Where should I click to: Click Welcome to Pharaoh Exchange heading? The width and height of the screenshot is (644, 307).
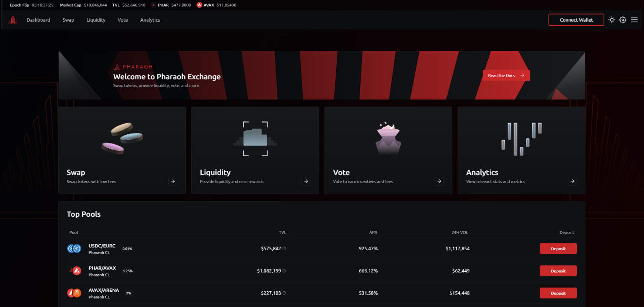[x=167, y=77]
